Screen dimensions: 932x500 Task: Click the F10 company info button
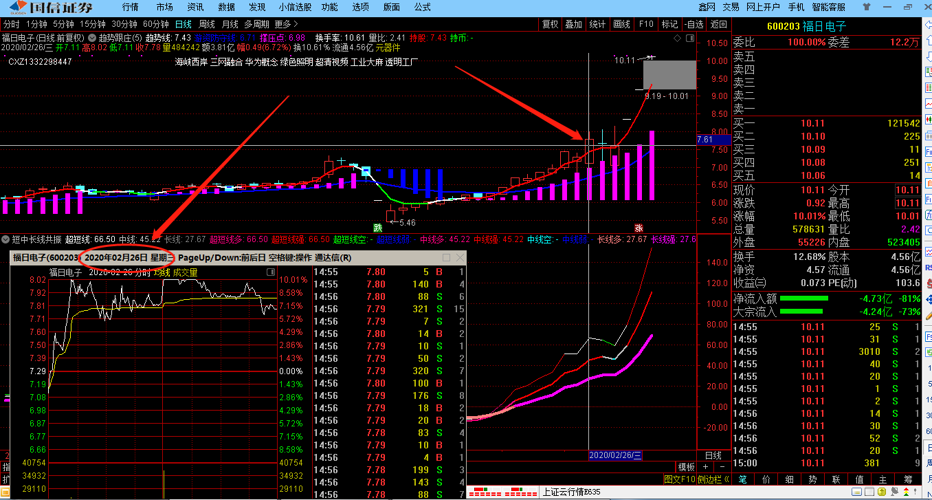646,24
